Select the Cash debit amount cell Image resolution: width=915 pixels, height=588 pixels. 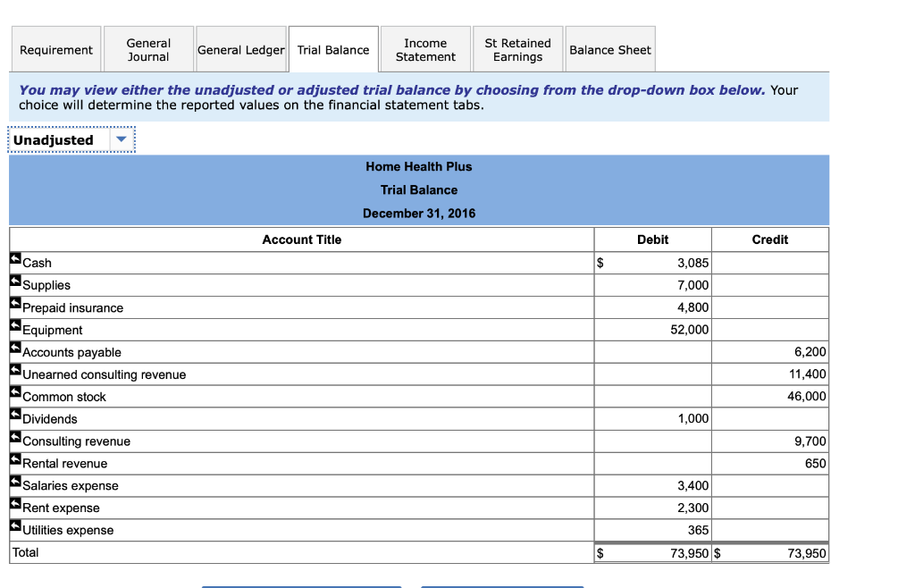pyautogui.click(x=652, y=262)
